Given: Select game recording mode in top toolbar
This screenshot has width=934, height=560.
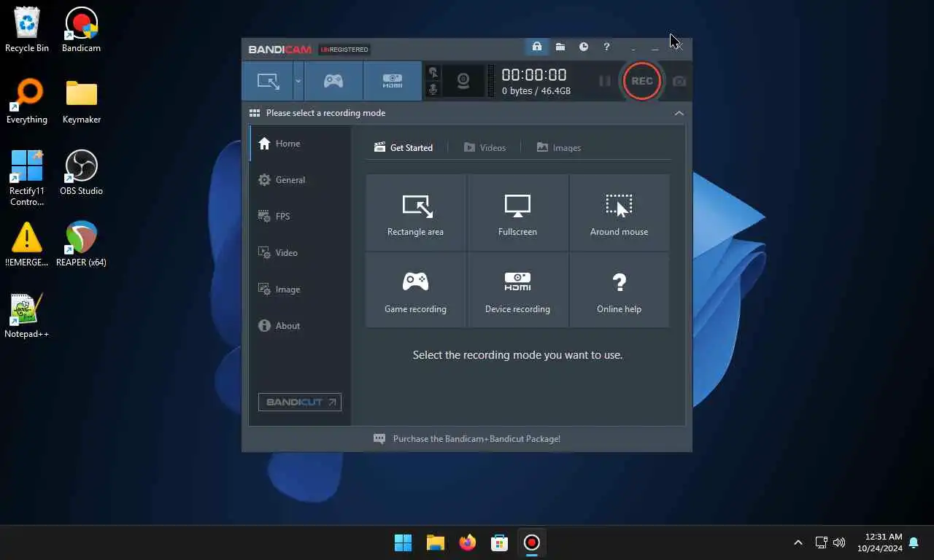Looking at the screenshot, I should click(333, 81).
